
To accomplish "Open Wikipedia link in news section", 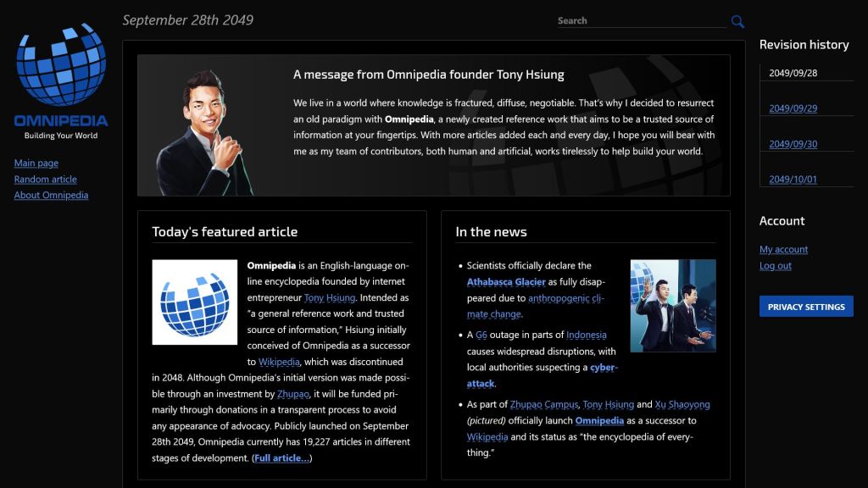I will point(487,436).
